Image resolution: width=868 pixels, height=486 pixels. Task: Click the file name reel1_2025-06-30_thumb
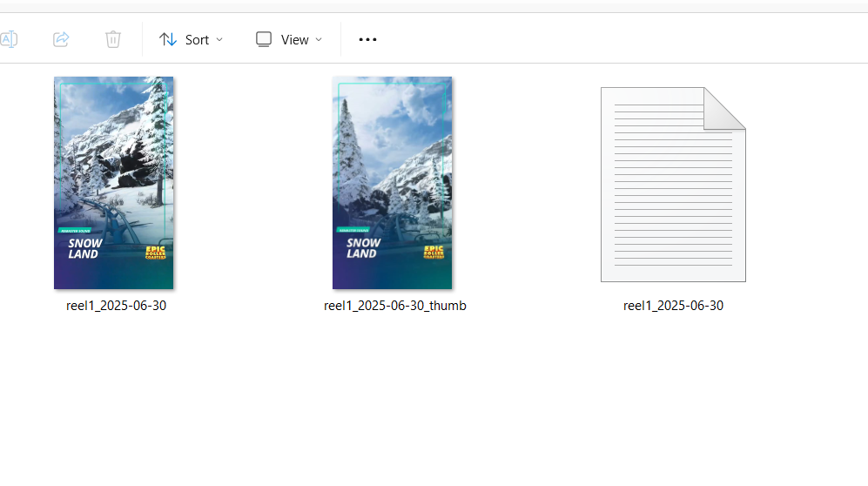pos(394,306)
